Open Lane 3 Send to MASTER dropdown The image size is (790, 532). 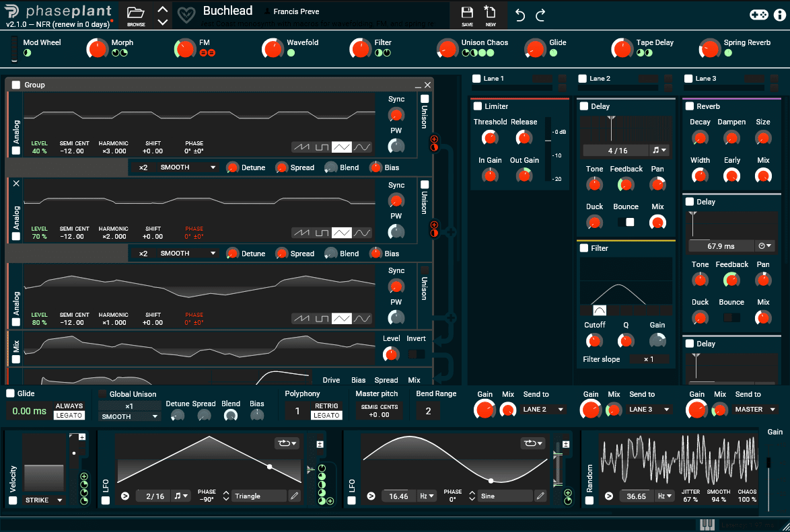[755, 410]
